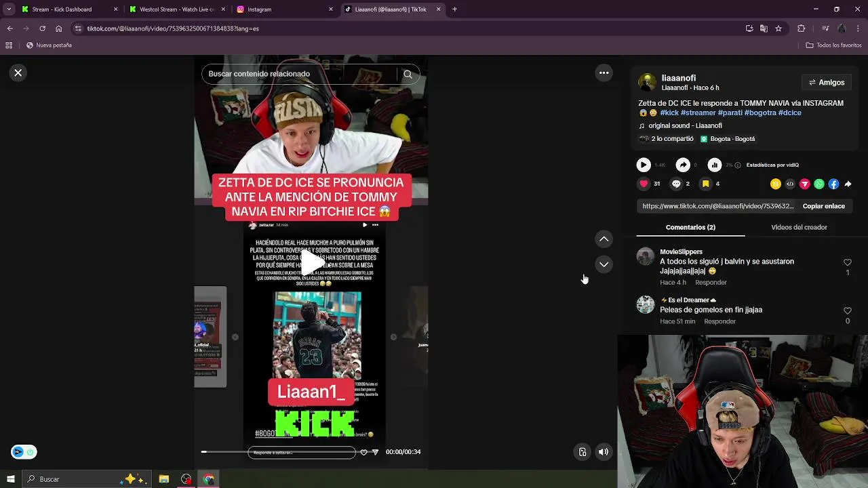The height and width of the screenshot is (488, 868).
Task: Open a new browser tab
Action: click(x=454, y=9)
